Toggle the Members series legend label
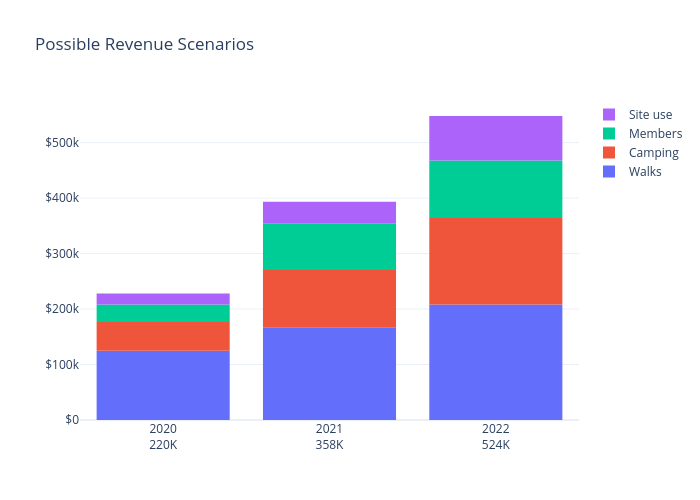Viewport: 700px width, 500px height. tap(655, 133)
